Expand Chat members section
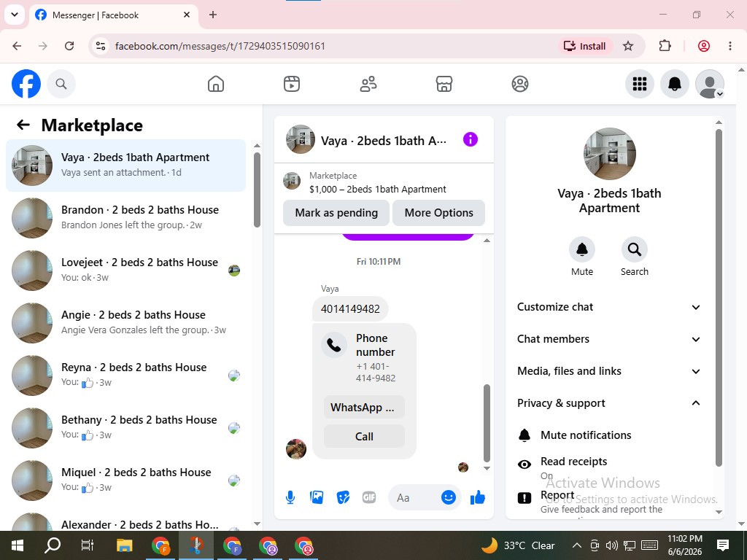The width and height of the screenshot is (747, 560). (609, 339)
